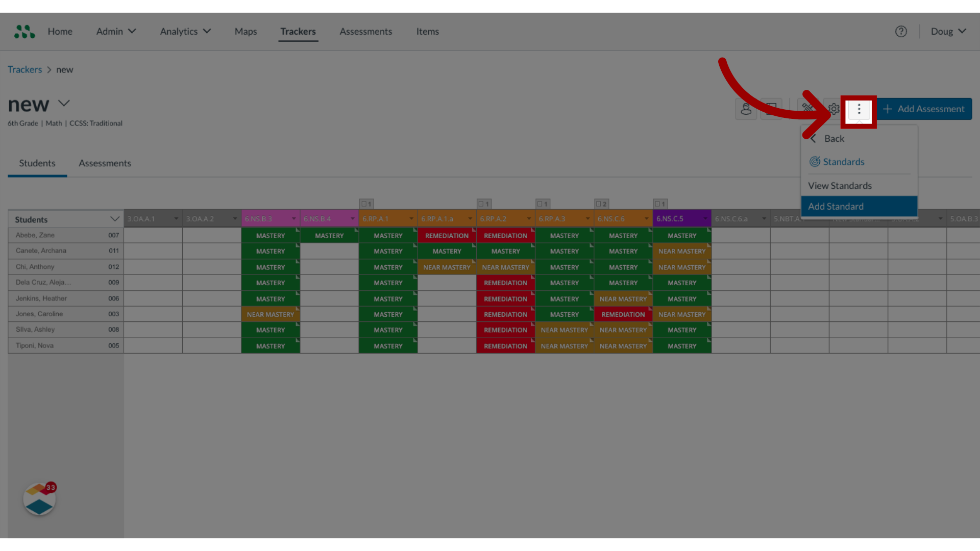
Task: Expand the Students column dropdown
Action: coord(113,219)
